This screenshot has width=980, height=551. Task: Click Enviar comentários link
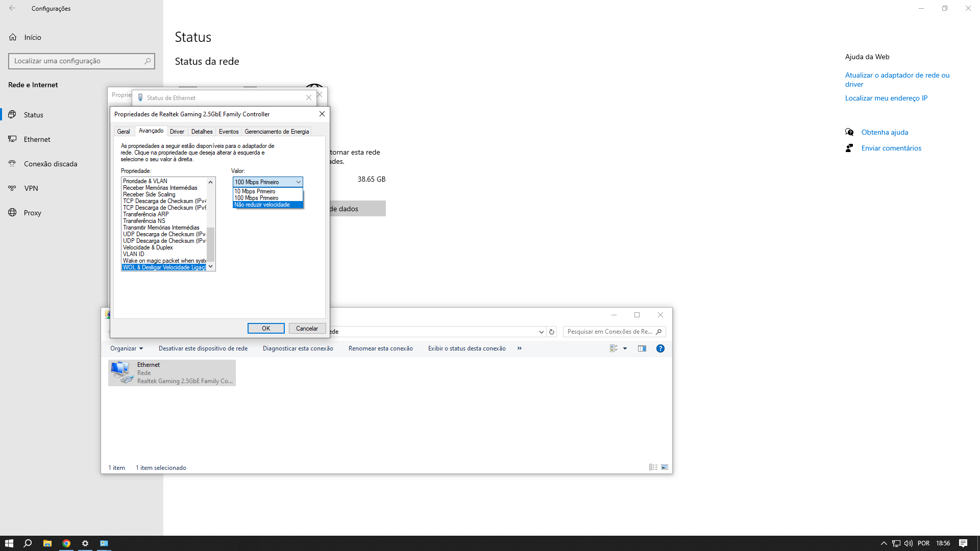click(x=891, y=148)
